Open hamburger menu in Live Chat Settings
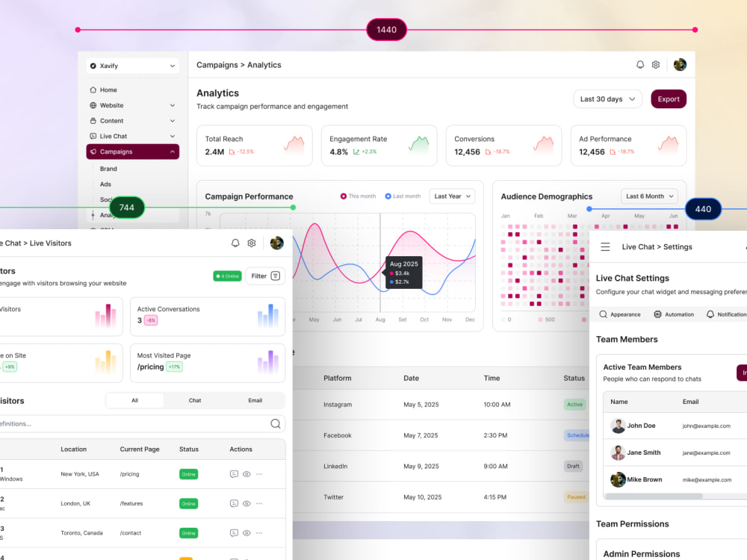The width and height of the screenshot is (747, 560). [605, 246]
